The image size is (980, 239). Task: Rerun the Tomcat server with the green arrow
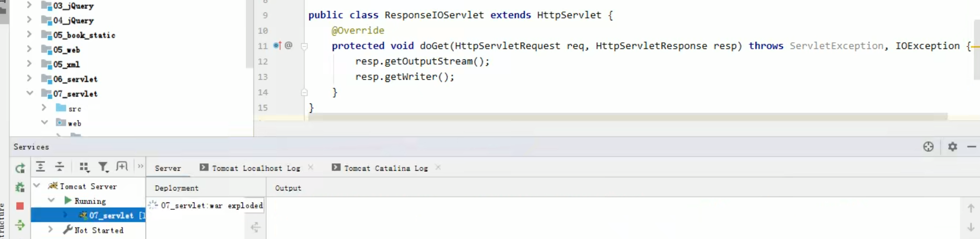(x=20, y=168)
